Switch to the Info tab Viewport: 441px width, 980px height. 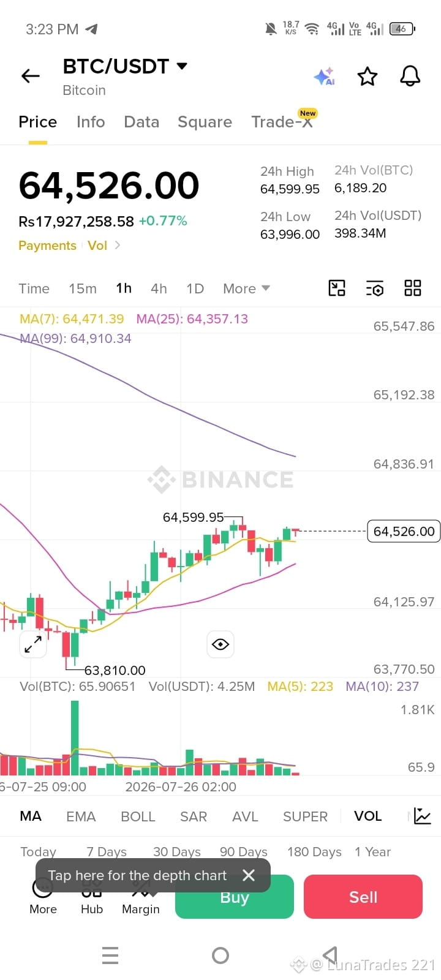pyautogui.click(x=91, y=122)
